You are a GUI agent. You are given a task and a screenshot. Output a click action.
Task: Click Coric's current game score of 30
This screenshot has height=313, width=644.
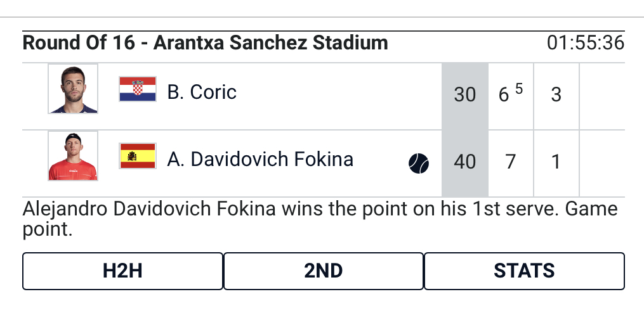(465, 95)
